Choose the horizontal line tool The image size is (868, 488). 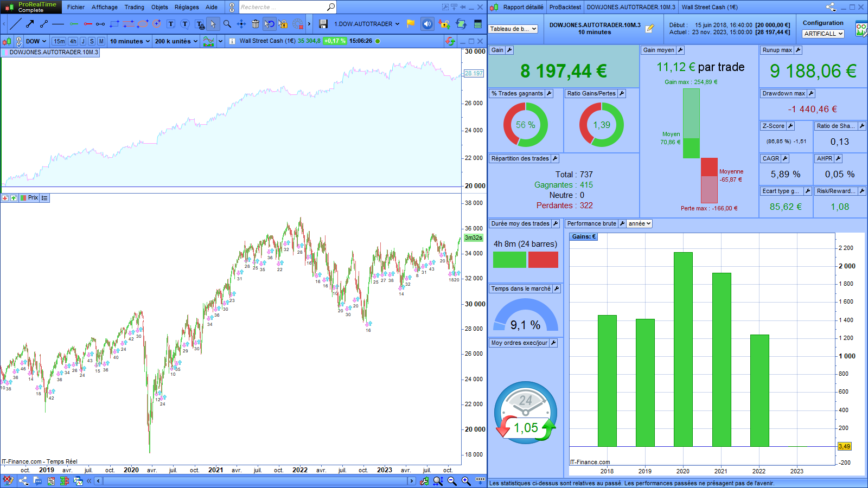coord(58,24)
